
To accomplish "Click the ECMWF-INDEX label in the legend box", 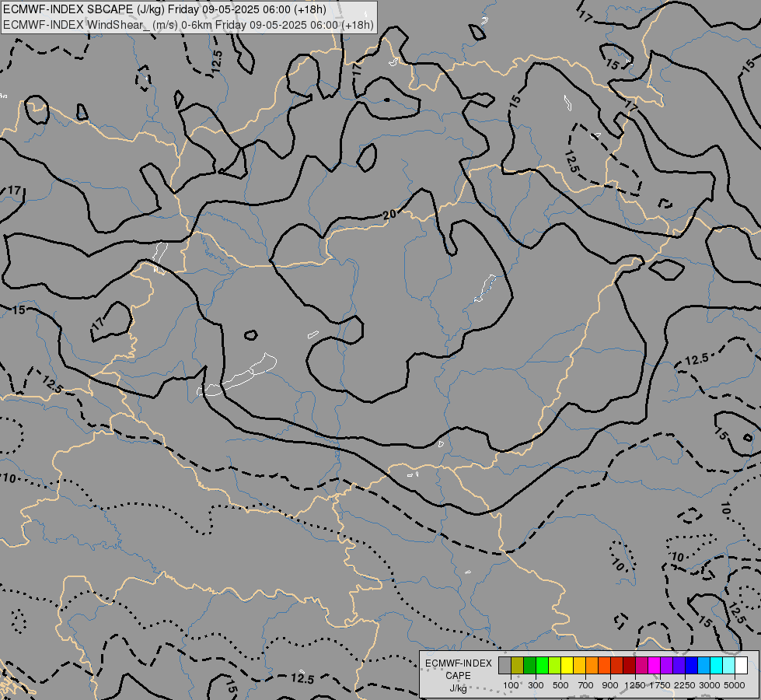I will [458, 663].
